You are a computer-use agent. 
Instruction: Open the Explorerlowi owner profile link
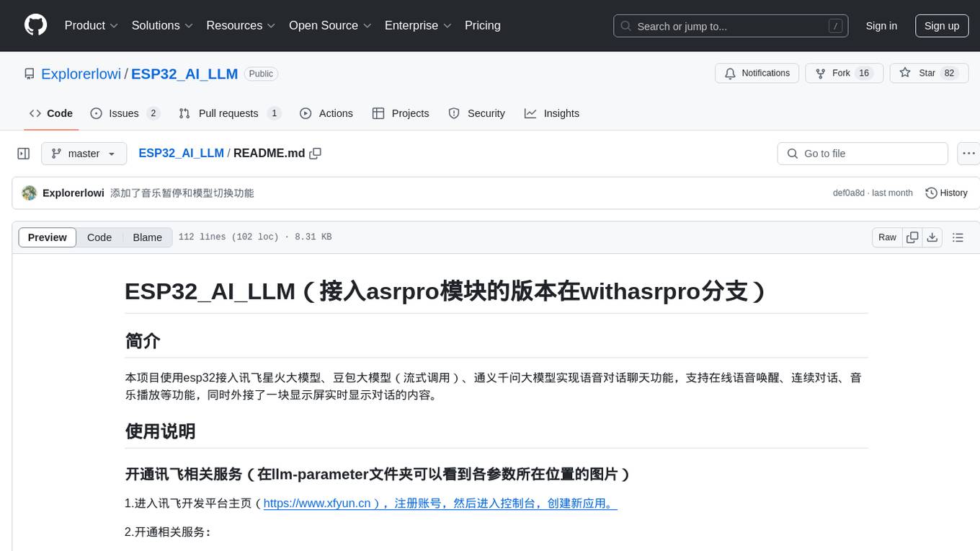(81, 74)
